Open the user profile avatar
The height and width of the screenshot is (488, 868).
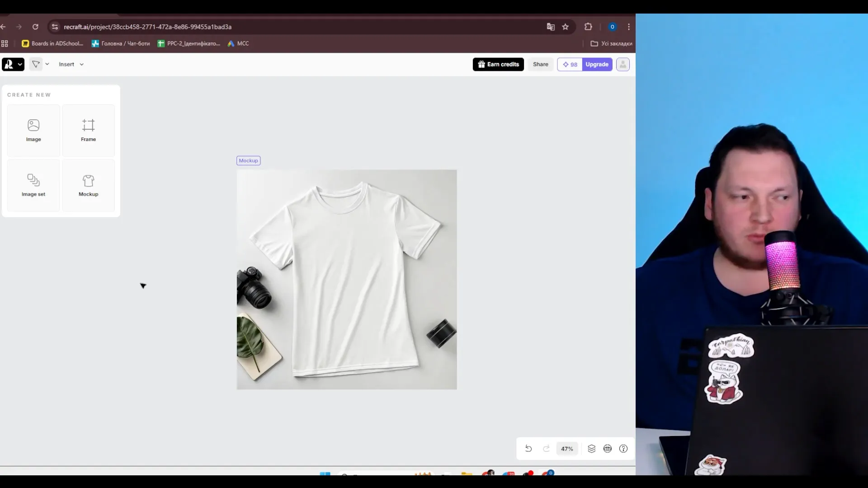click(x=623, y=64)
